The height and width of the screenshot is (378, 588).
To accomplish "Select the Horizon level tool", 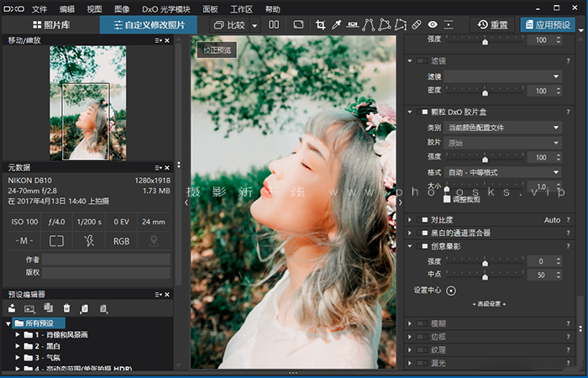I will tap(352, 25).
